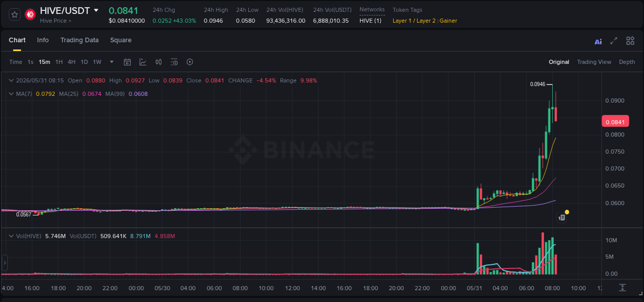Click the 24h change +43.03% value

click(x=184, y=21)
